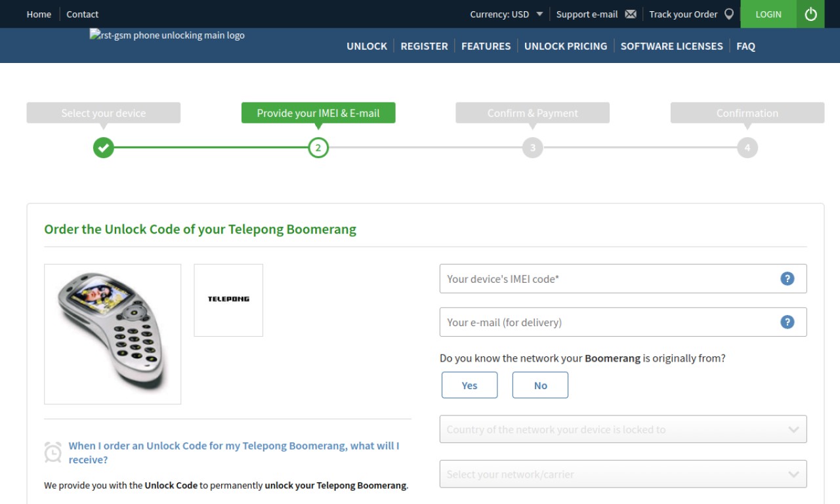840x504 pixels.
Task: Open the Currency: USD dropdown
Action: (x=507, y=14)
